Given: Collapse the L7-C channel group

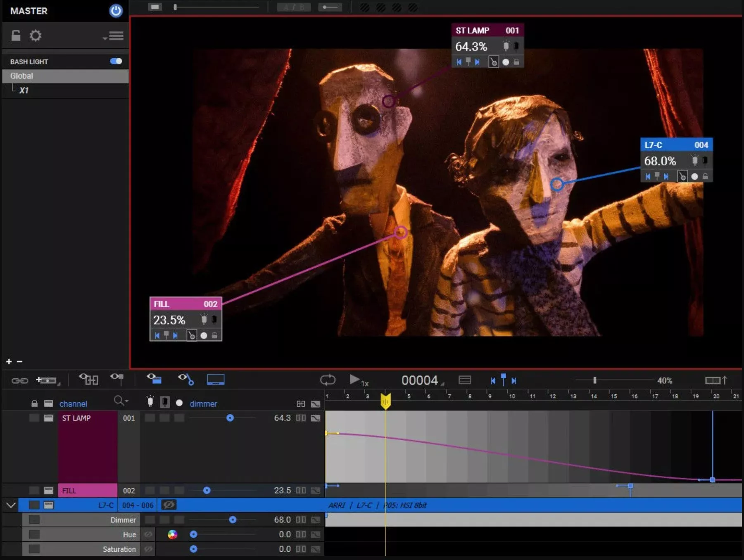Looking at the screenshot, I should click(11, 505).
